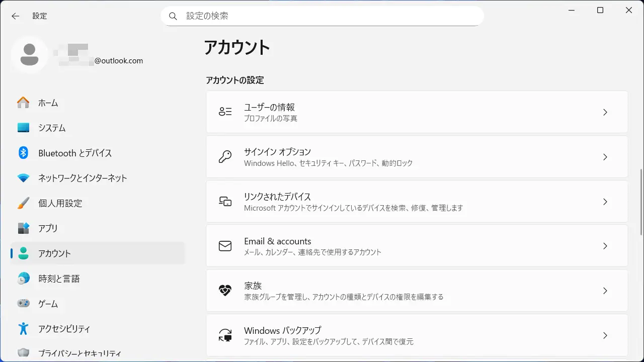Viewport: 644px width, 362px height.
Task: Click the ネットワークとインターネット Wi-Fi icon
Action: pyautogui.click(x=23, y=178)
